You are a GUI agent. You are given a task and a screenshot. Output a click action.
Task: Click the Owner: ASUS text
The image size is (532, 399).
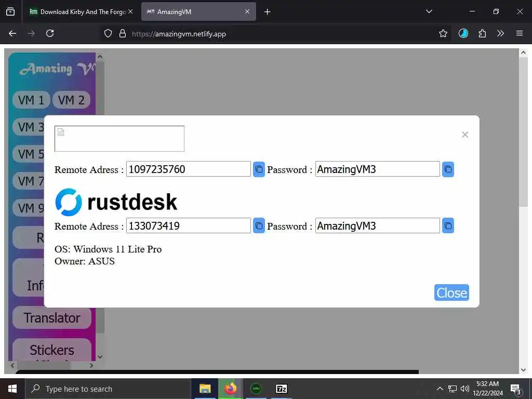click(x=85, y=261)
